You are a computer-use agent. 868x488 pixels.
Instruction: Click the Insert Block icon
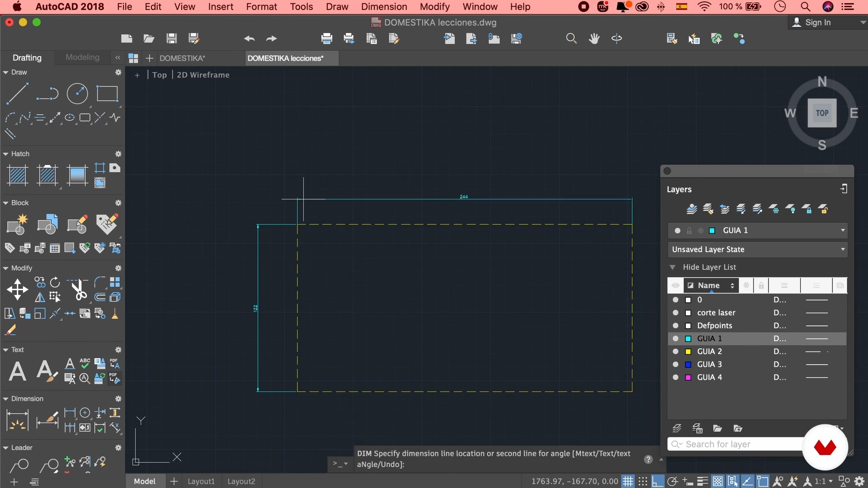click(18, 225)
